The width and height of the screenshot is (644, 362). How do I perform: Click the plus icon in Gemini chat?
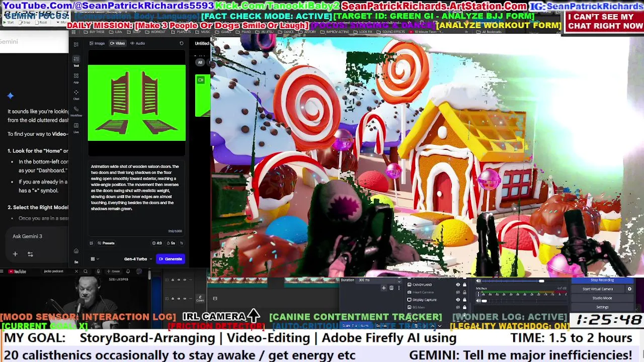[15, 254]
